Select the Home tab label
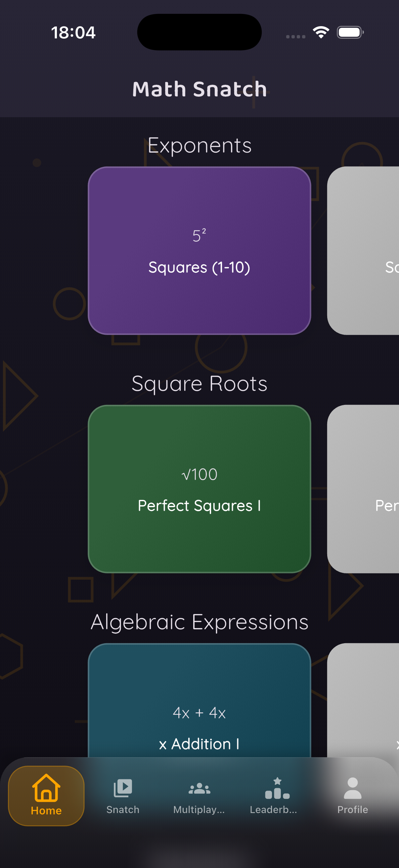 46,810
